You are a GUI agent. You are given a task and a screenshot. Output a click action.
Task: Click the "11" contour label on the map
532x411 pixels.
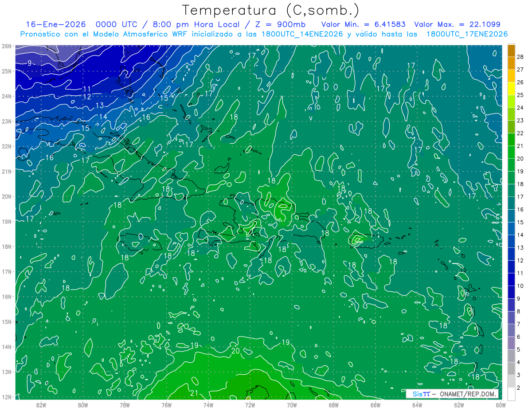87,89
